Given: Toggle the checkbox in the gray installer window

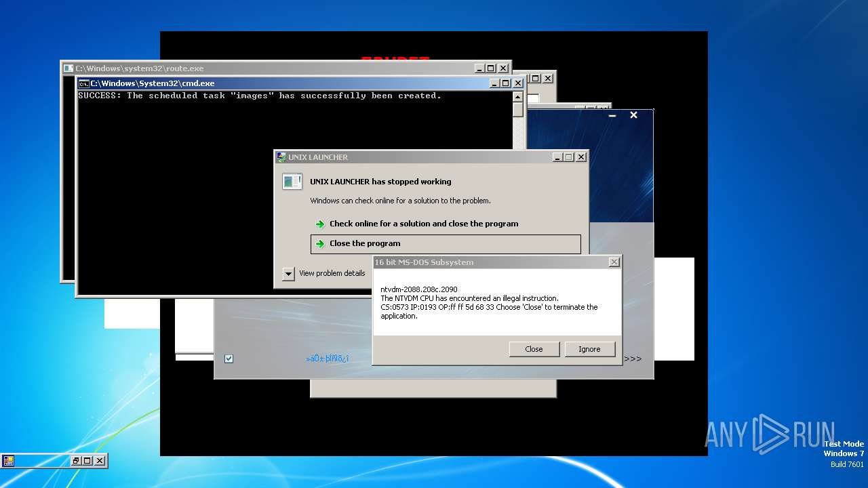Looking at the screenshot, I should point(229,359).
